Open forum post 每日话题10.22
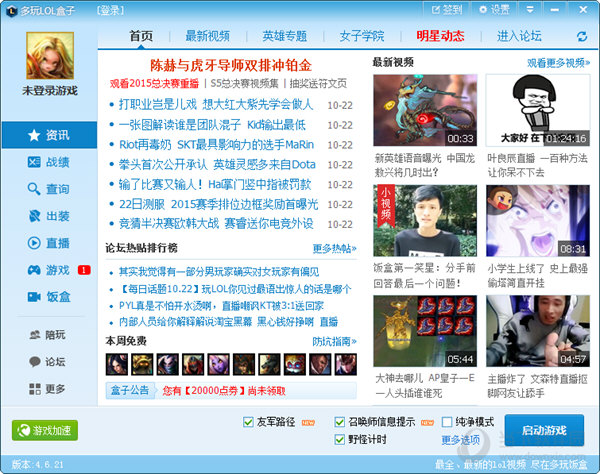 pos(235,289)
